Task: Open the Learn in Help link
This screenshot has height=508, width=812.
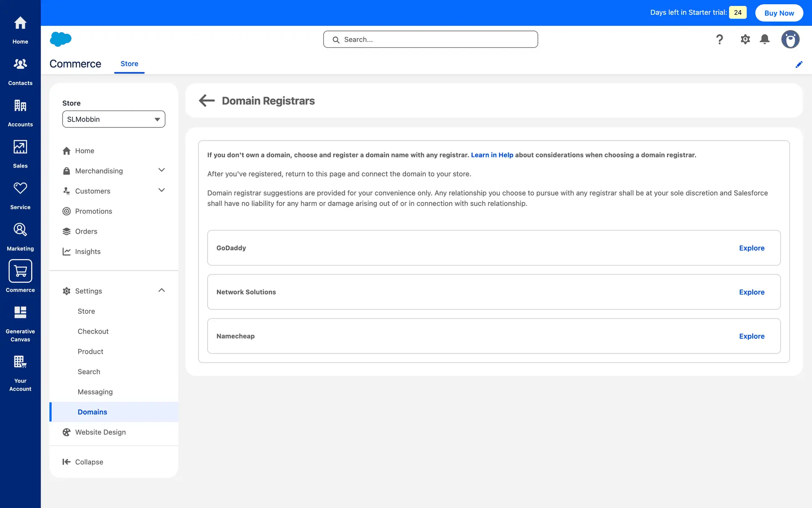Action: click(492, 155)
